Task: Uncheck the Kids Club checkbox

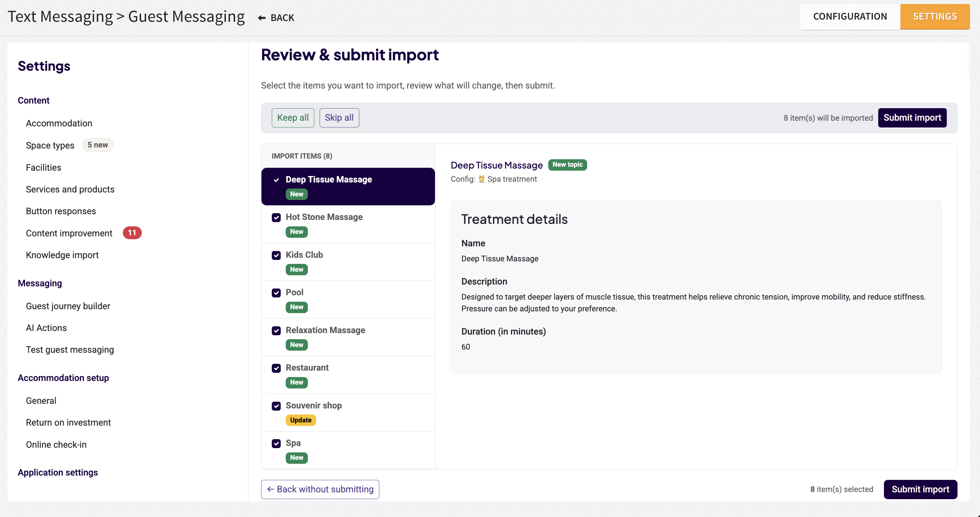Action: 276,255
